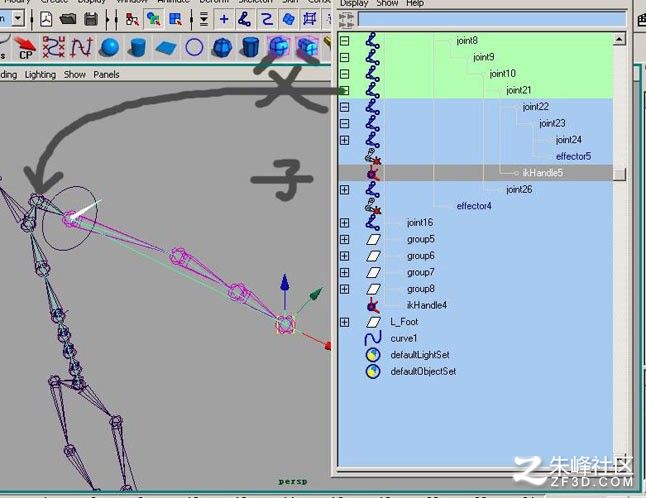Click the set icon beside defaultObjectSet
The height and width of the screenshot is (498, 646).
[x=373, y=371]
